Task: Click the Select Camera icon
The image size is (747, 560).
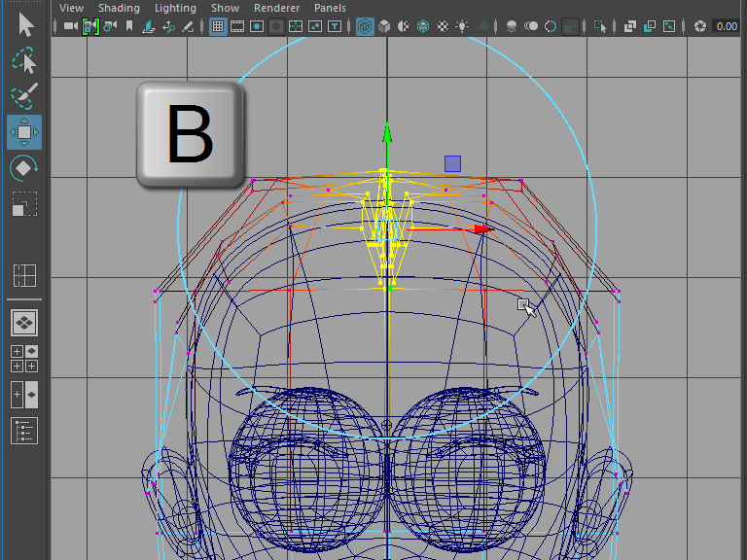Action: (71, 26)
